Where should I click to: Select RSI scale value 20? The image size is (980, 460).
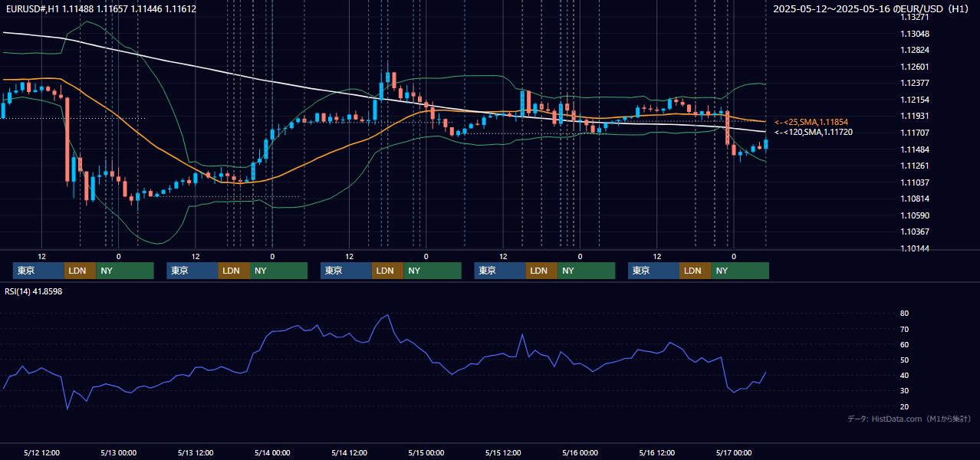(x=905, y=406)
